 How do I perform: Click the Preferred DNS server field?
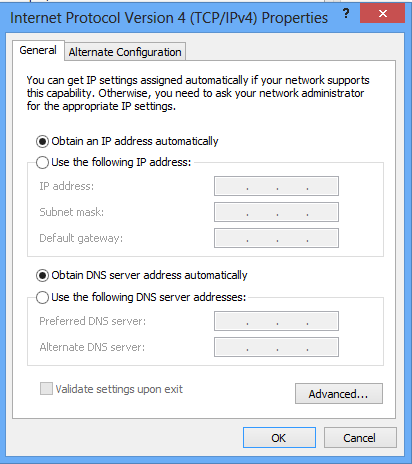pos(276,321)
